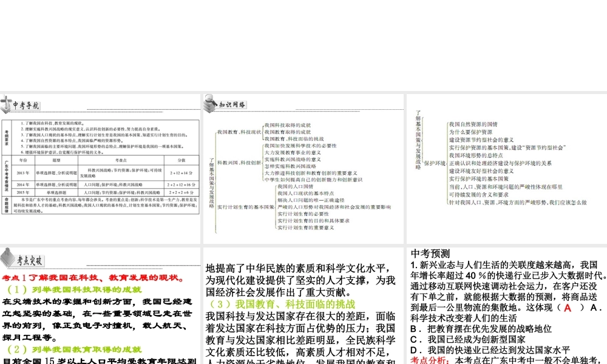Click the magnifier icon beside 知识网络
The height and width of the screenshot is (364, 607).
(x=211, y=103)
